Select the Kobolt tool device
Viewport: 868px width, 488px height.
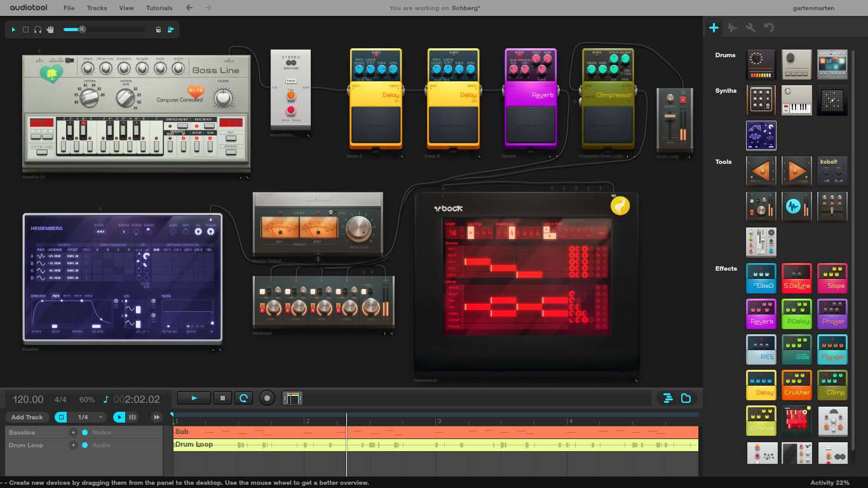832,171
